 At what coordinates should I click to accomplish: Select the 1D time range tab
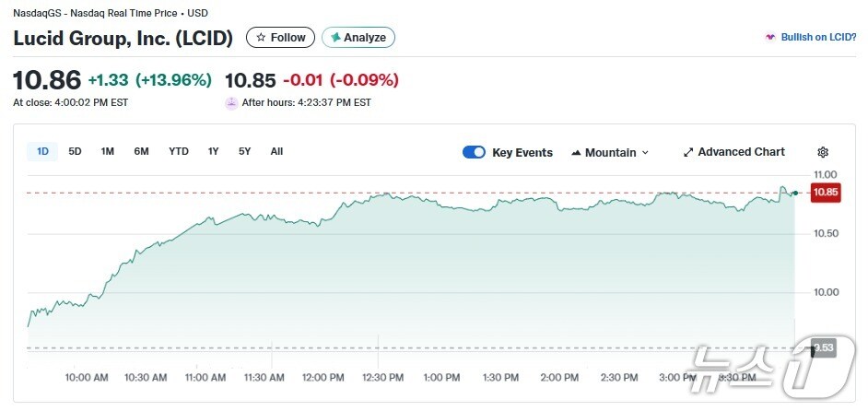tap(42, 151)
